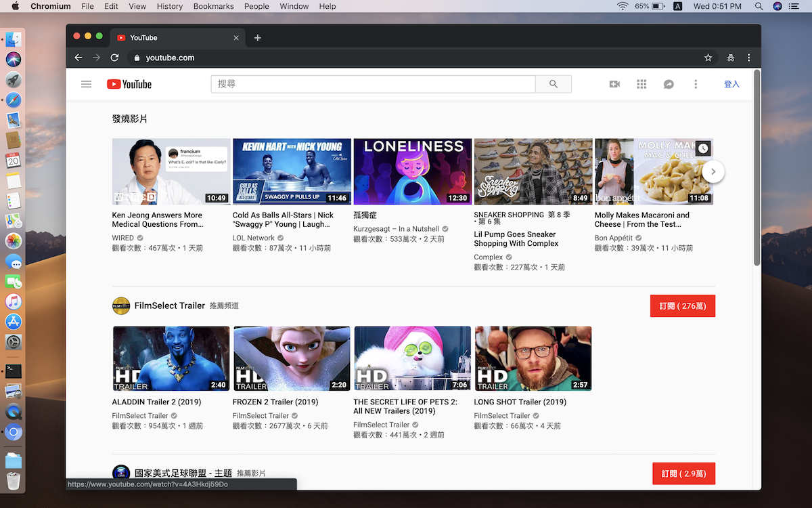Image resolution: width=812 pixels, height=508 pixels.
Task: Open LONG SHOT Trailer (2019) title
Action: click(520, 402)
